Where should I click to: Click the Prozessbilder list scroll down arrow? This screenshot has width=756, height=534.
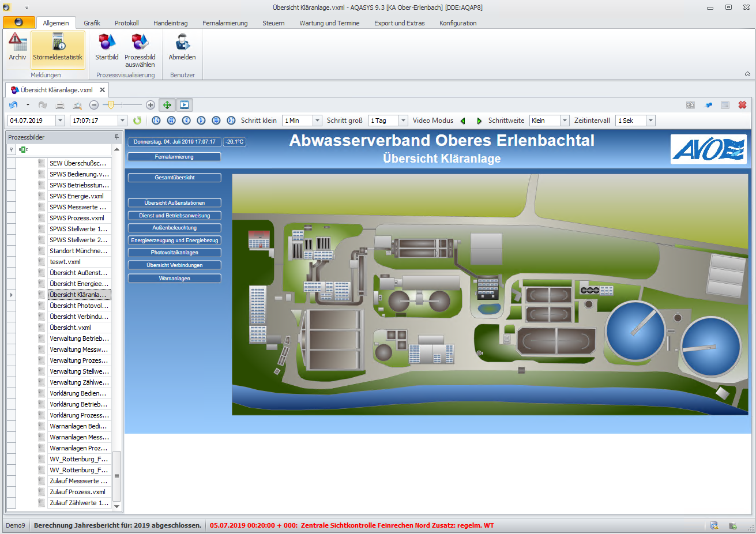pos(116,506)
